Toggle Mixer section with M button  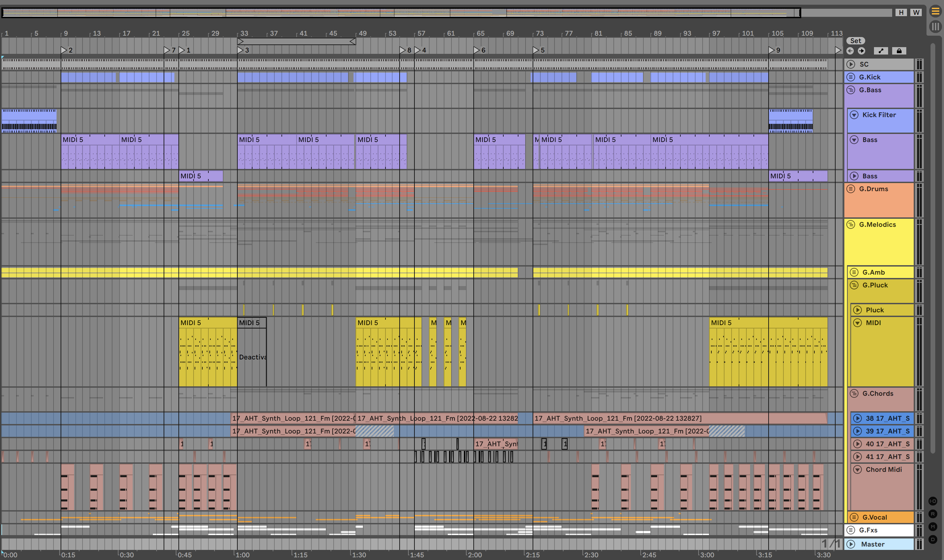point(933,527)
